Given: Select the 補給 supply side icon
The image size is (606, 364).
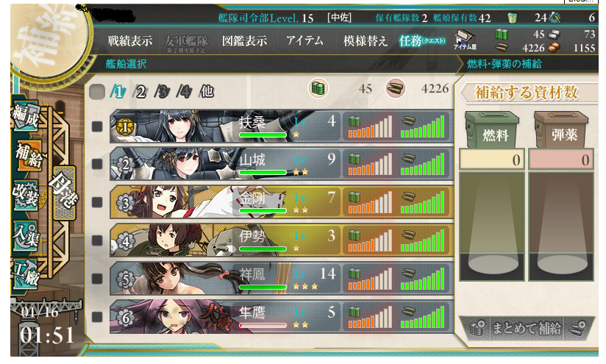Looking at the screenshot, I should (28, 155).
